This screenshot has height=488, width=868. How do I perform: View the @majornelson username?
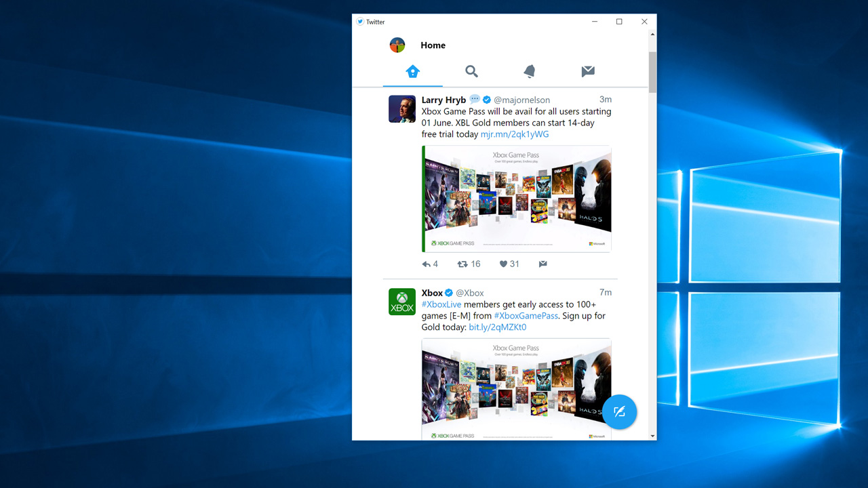coord(521,99)
